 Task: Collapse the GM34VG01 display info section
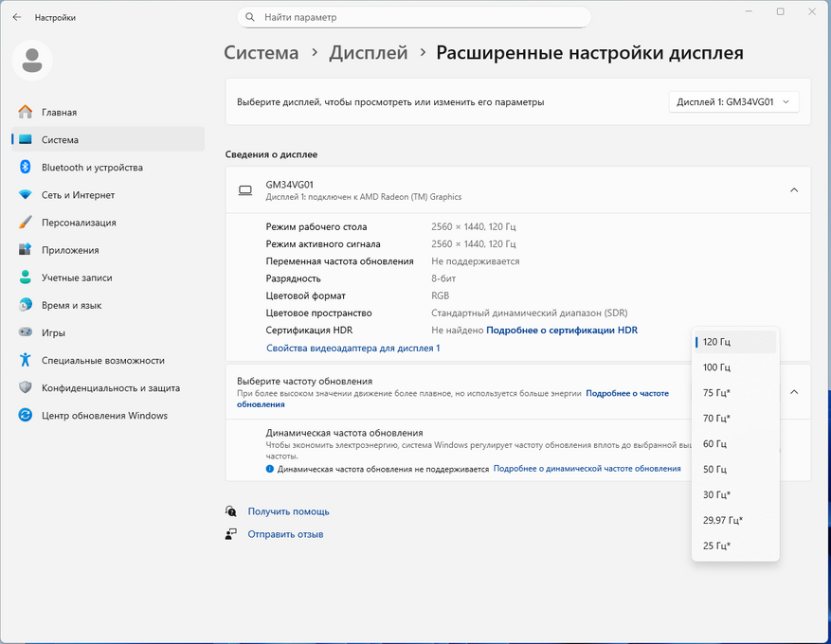[x=793, y=190]
